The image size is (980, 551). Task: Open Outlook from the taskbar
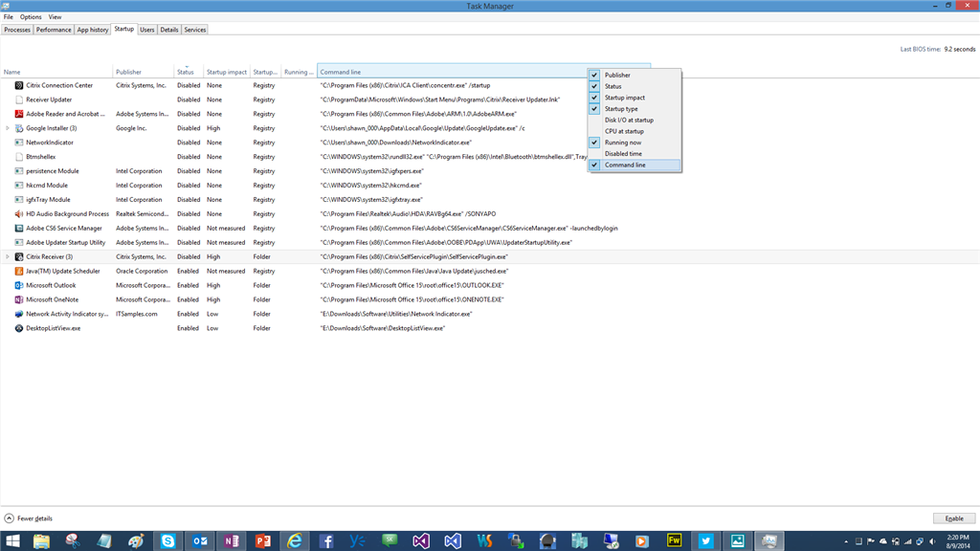point(200,541)
